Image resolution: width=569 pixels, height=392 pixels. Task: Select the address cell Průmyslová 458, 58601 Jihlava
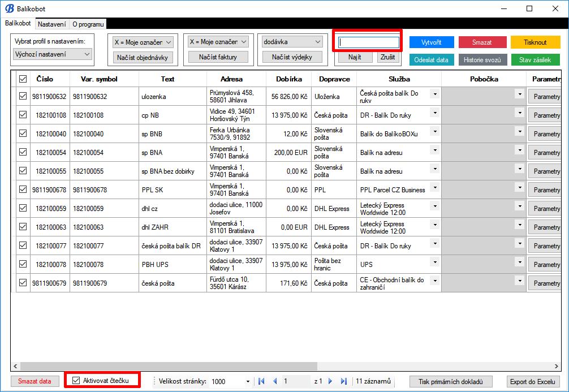pos(236,96)
